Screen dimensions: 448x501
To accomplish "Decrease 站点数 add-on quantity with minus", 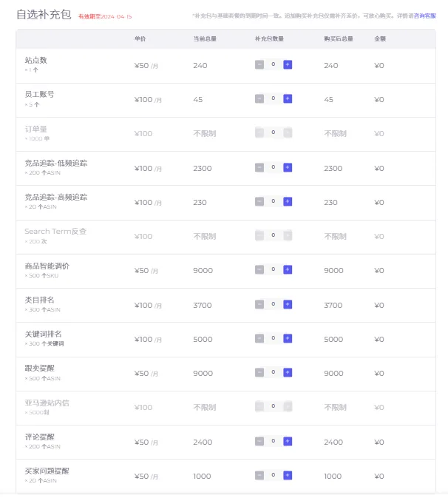I will click(x=259, y=64).
